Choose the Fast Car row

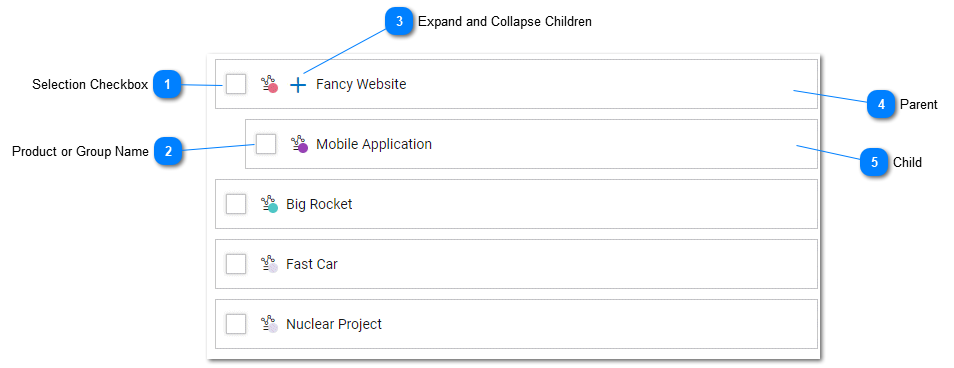(x=517, y=264)
